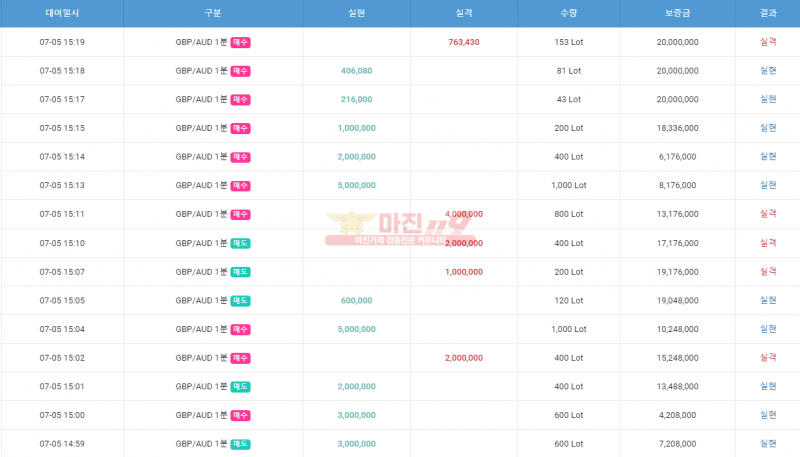Click the 구분 column header
Screen dimensions: 800x457
[x=212, y=13]
